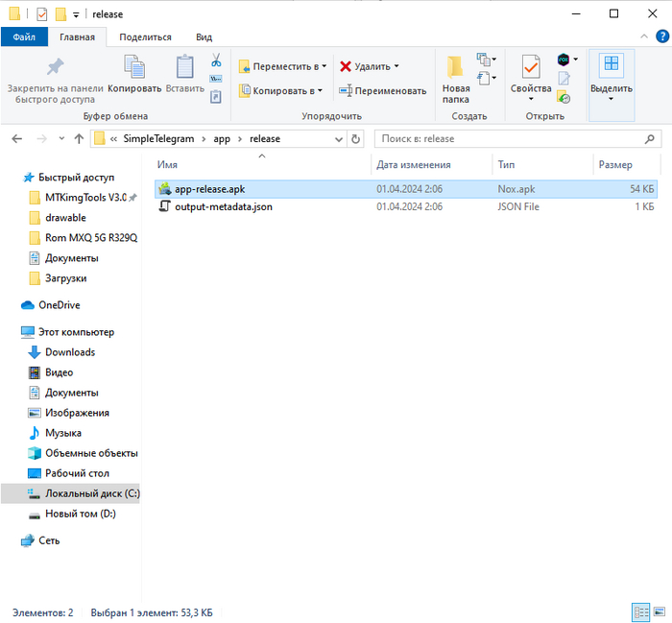The image size is (672, 623).
Task: Collapse the ribbon with the chevron
Action: (x=644, y=37)
